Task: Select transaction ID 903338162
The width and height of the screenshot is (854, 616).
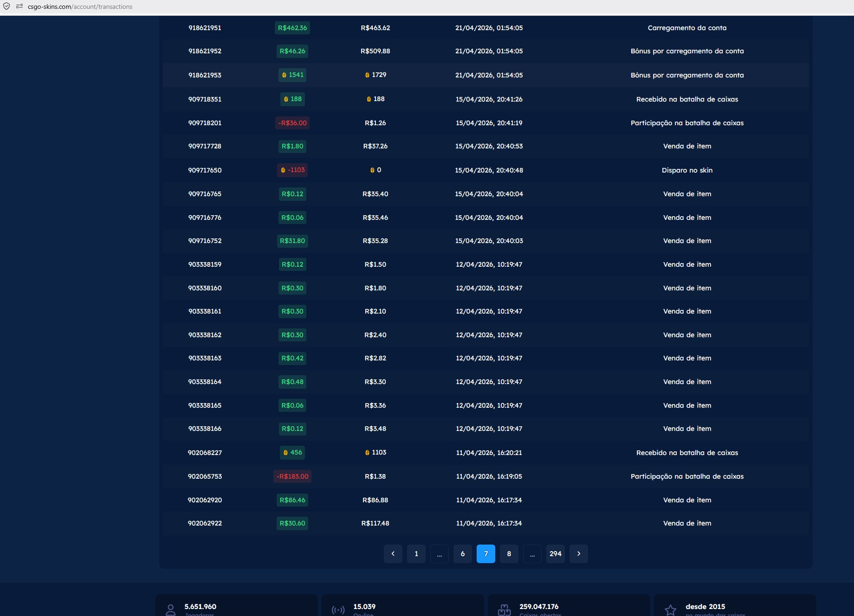Action: pyautogui.click(x=205, y=335)
